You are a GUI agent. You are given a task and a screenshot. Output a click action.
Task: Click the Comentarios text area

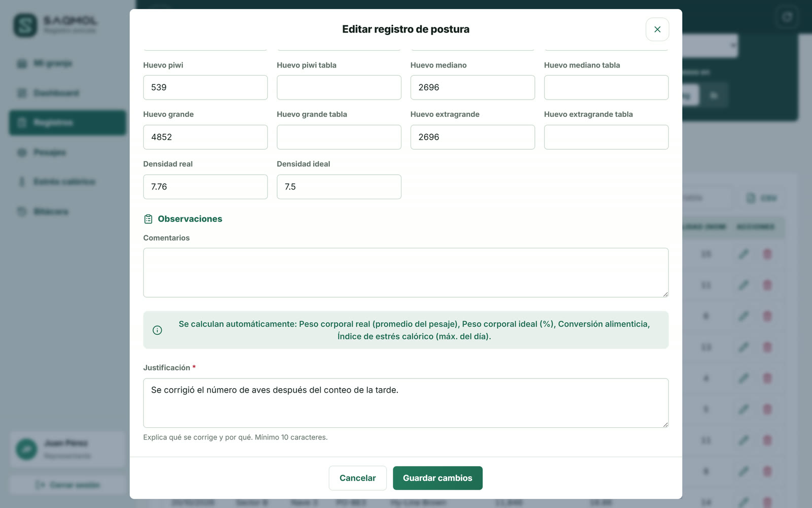click(x=405, y=272)
